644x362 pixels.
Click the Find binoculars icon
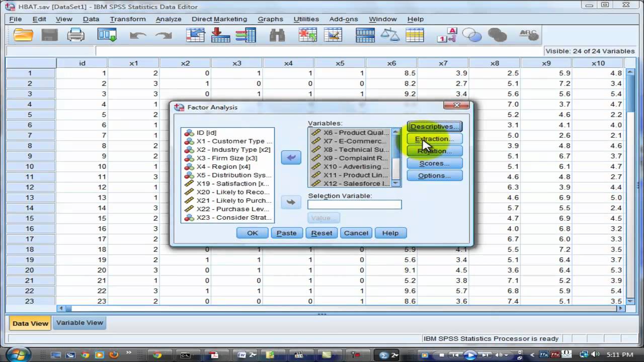point(277,35)
